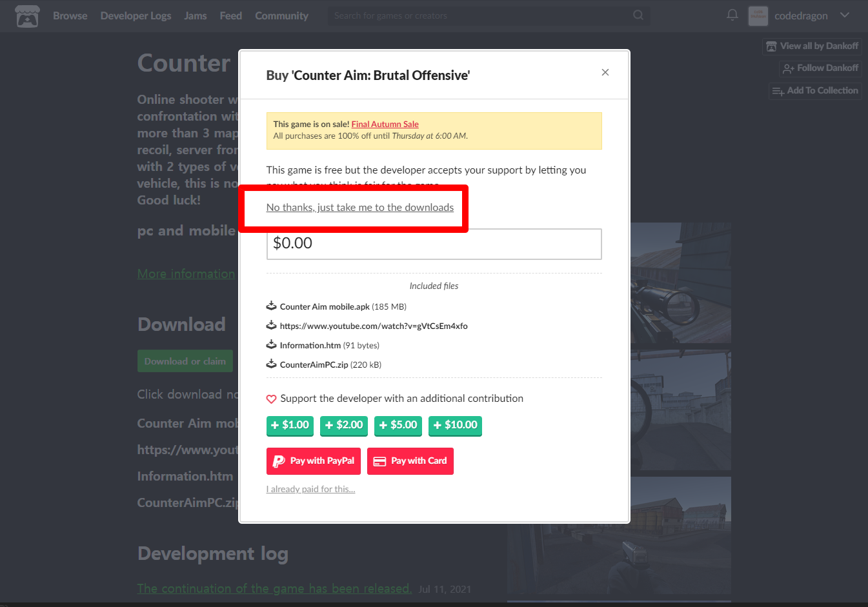Open the continuation devlog post link
Image resolution: width=868 pixels, height=607 pixels.
click(x=274, y=588)
